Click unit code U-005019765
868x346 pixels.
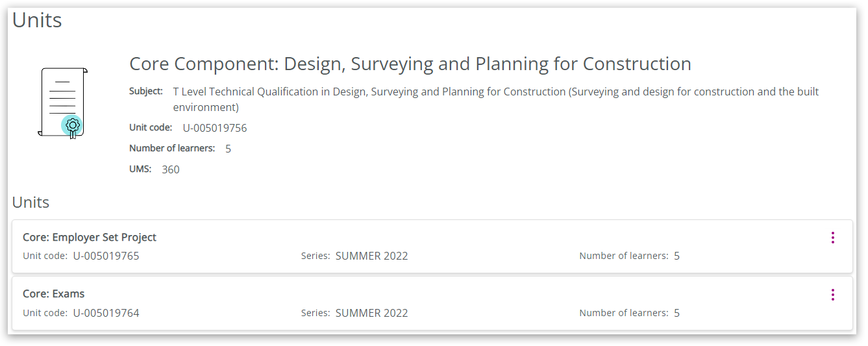click(x=106, y=256)
